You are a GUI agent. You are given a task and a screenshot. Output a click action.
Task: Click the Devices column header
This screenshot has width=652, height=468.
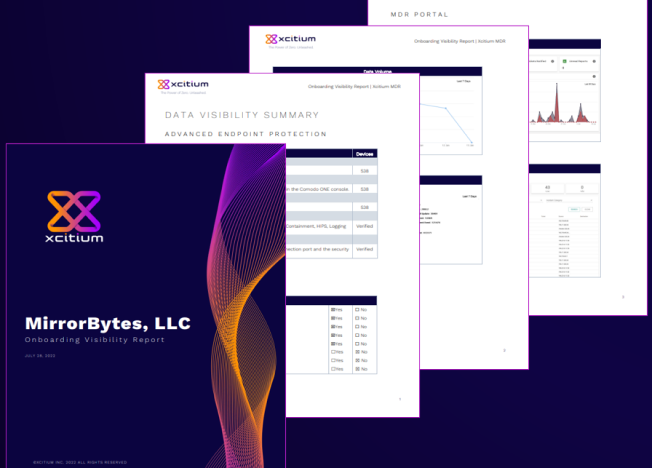click(364, 154)
